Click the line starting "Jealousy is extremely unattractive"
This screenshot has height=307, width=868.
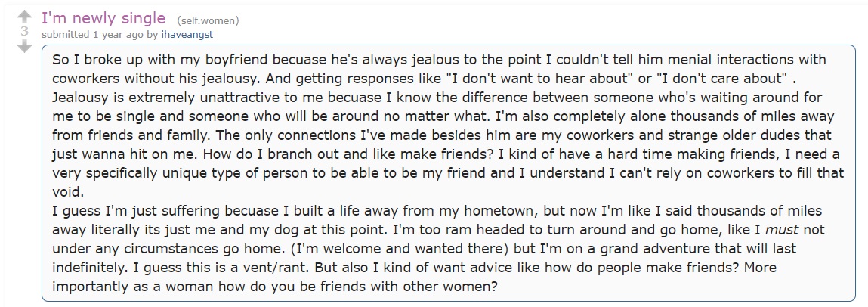437,98
